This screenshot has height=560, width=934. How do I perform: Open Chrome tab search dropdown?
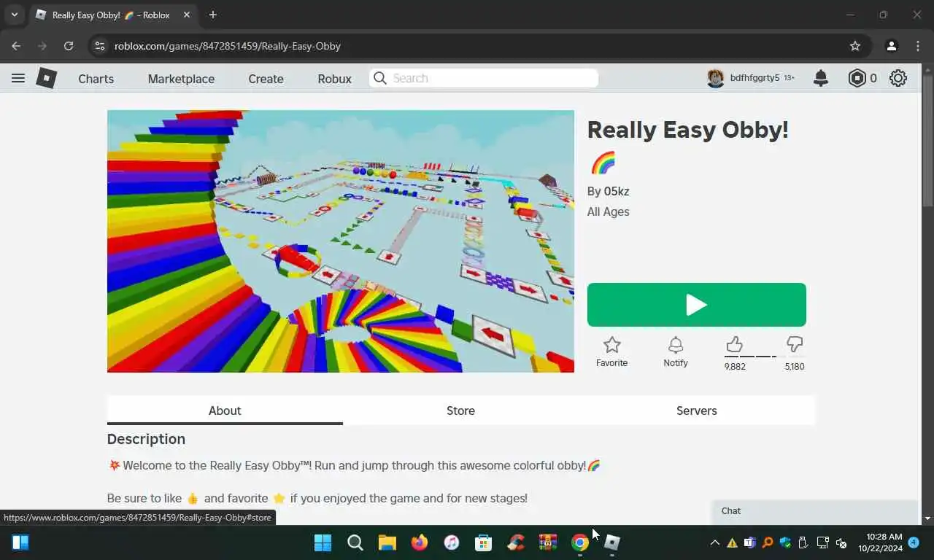14,15
